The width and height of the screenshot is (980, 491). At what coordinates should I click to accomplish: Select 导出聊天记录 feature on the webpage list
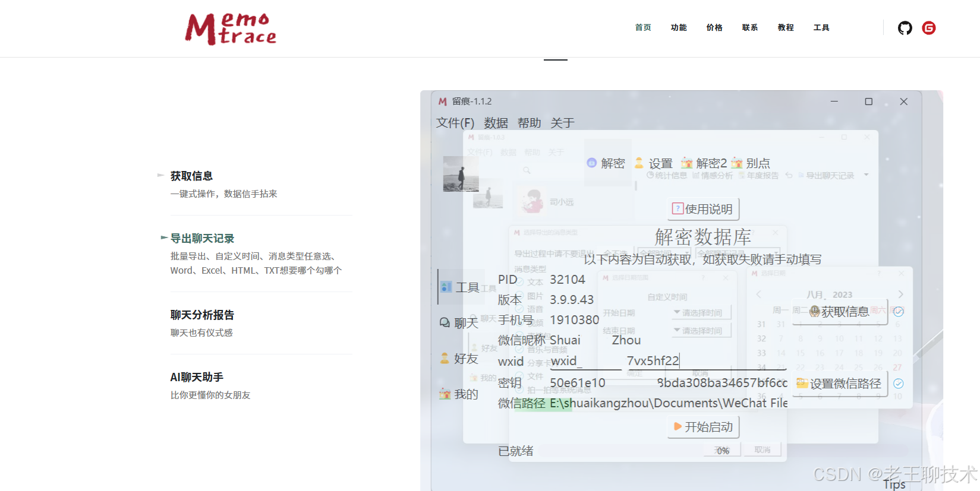click(x=202, y=238)
